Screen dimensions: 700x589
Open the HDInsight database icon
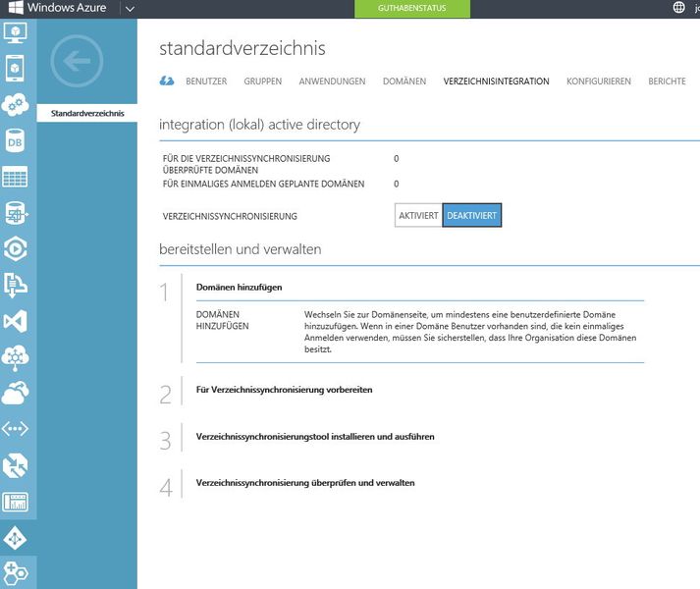15,213
